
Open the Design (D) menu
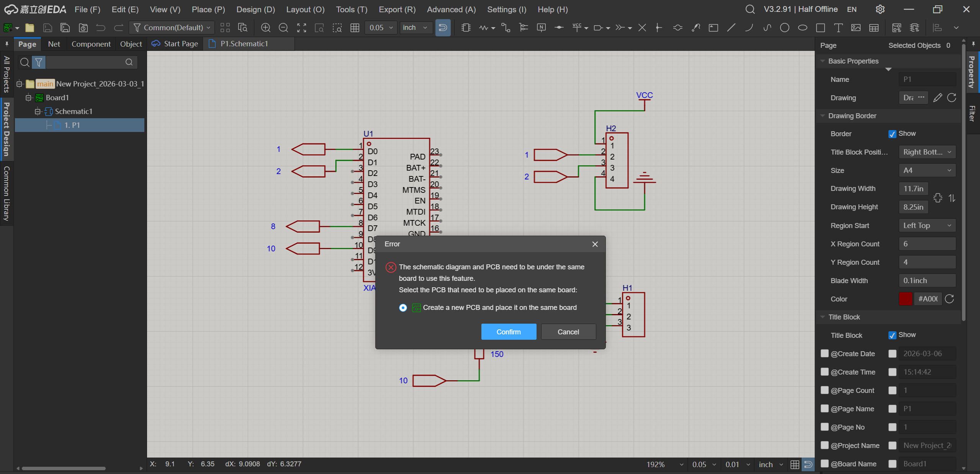pyautogui.click(x=255, y=9)
